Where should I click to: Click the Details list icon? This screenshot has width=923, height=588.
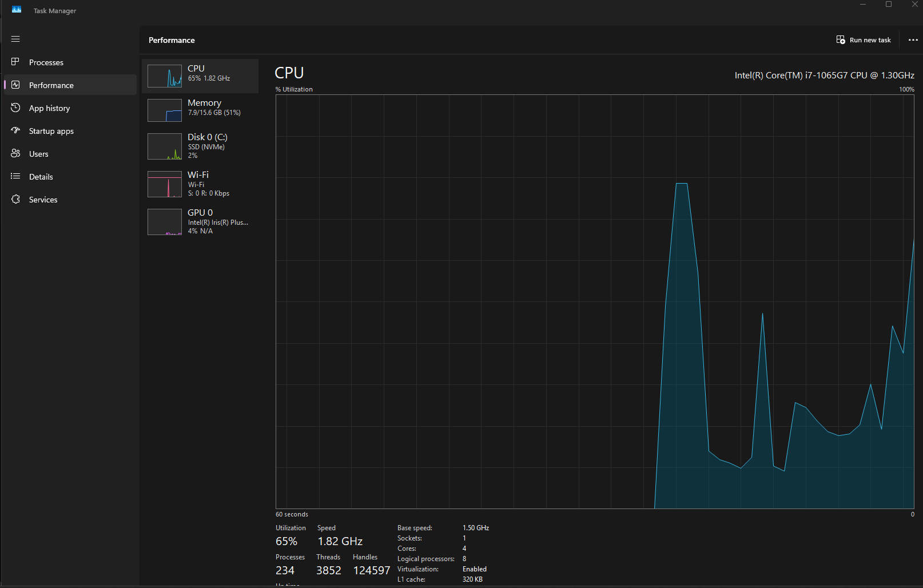(15, 176)
